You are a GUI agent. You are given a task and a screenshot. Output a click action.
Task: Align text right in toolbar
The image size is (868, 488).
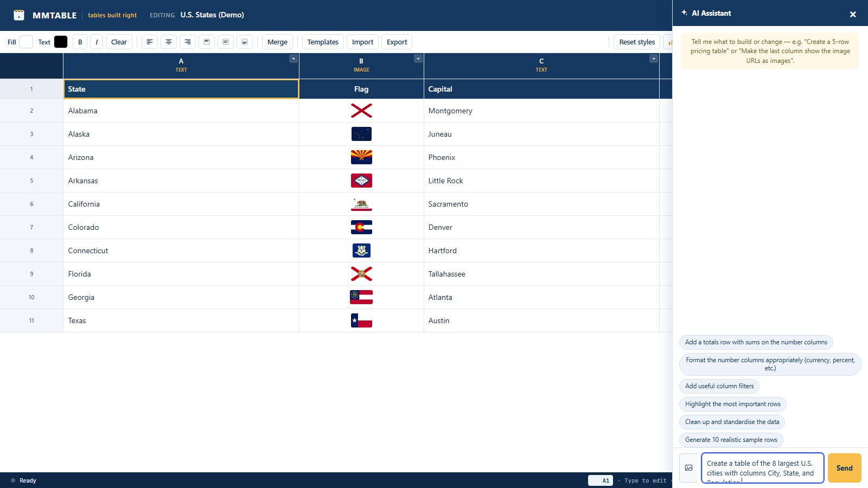(188, 42)
